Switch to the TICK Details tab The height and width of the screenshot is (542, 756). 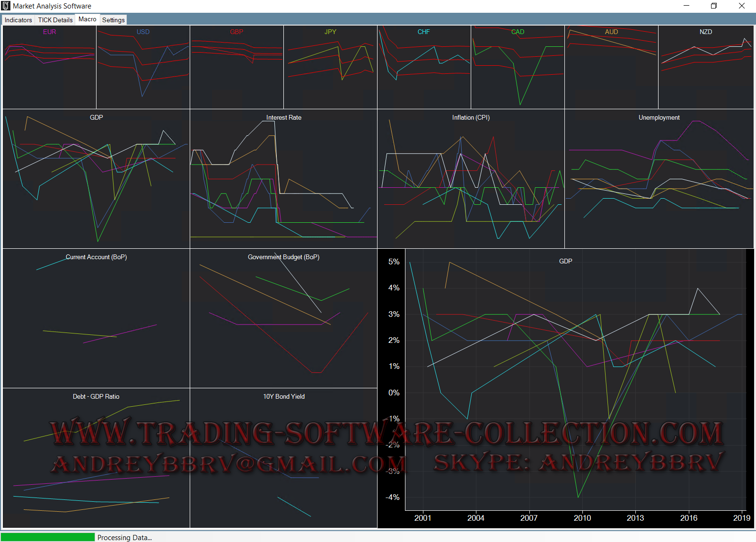[55, 20]
